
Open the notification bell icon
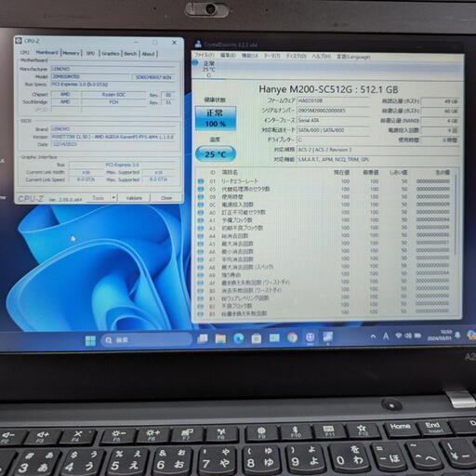[x=457, y=335]
